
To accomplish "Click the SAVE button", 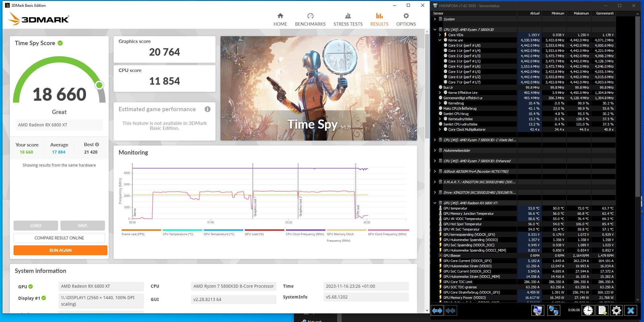I will click(83, 226).
